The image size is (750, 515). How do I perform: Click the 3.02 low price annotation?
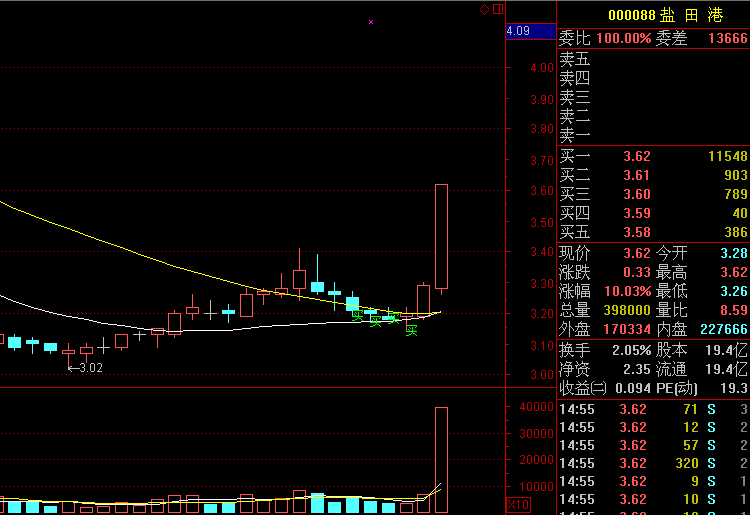[85, 368]
